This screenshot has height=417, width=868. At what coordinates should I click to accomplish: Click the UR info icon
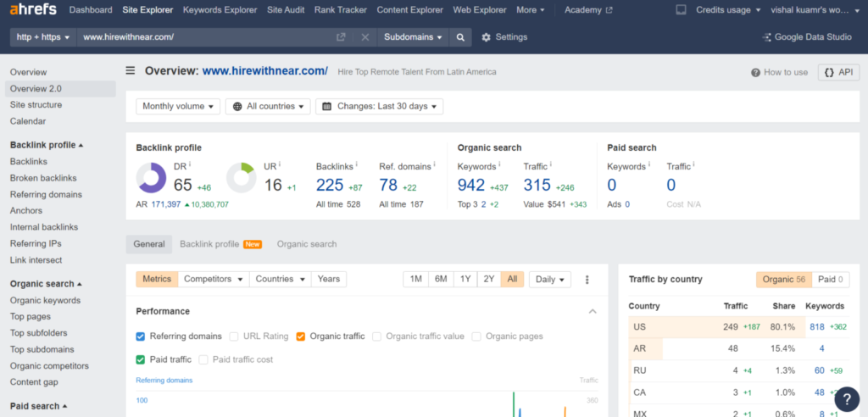[280, 164]
